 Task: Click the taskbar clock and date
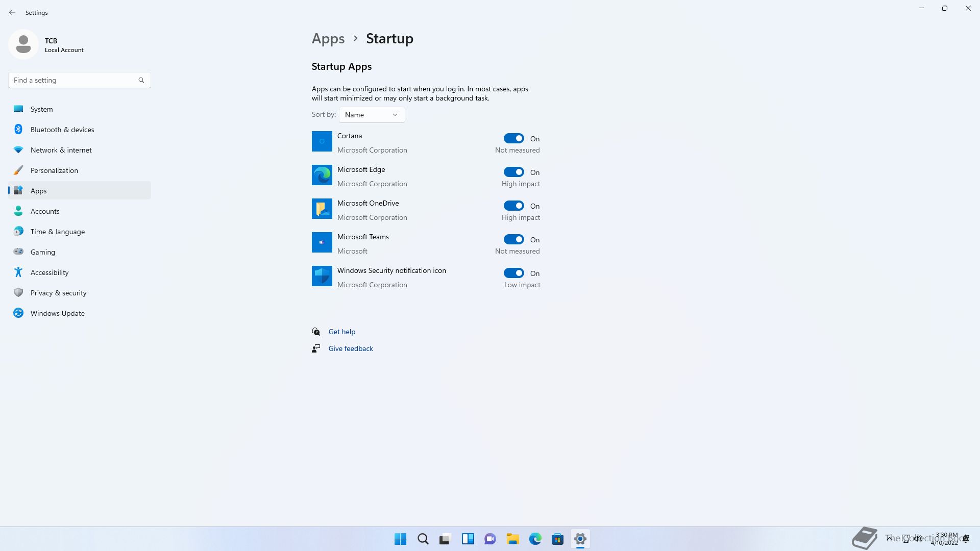945,539
